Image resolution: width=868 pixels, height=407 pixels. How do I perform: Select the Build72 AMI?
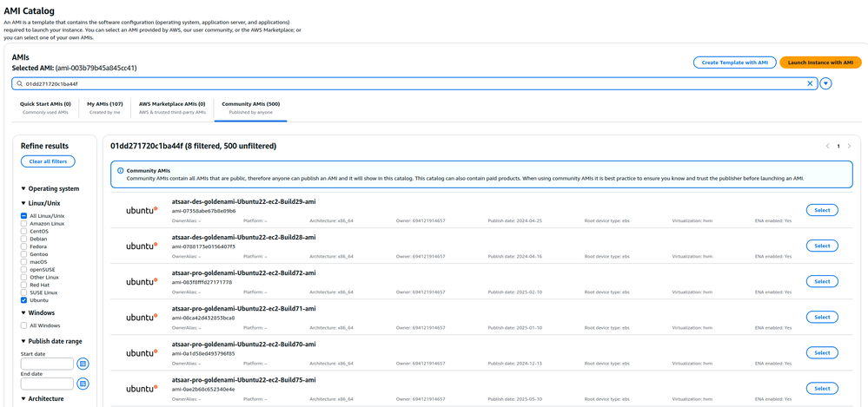[x=822, y=281]
